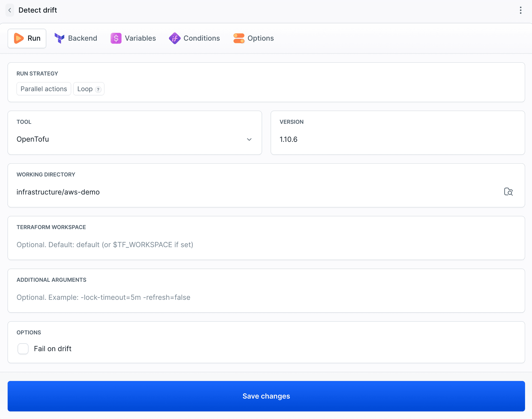Click the Save changes button
The image size is (532, 419).
coord(266,396)
